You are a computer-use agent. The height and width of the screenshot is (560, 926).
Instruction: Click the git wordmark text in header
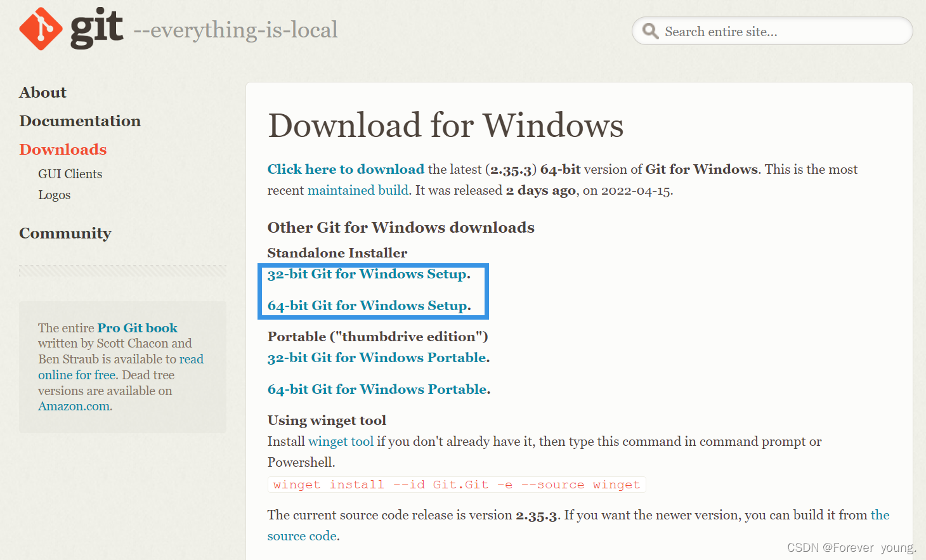coord(96,29)
